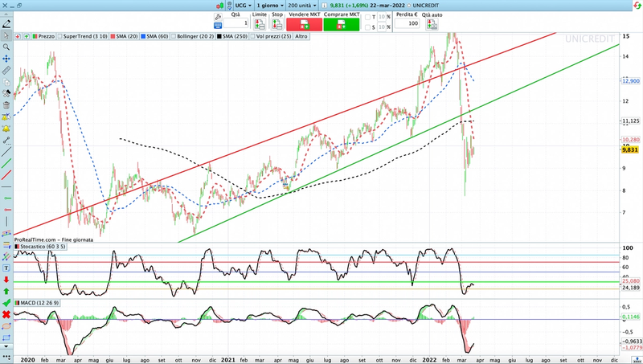The width and height of the screenshot is (643, 364).
Task: Select the blue four-way move tool
Action: tap(6, 59)
